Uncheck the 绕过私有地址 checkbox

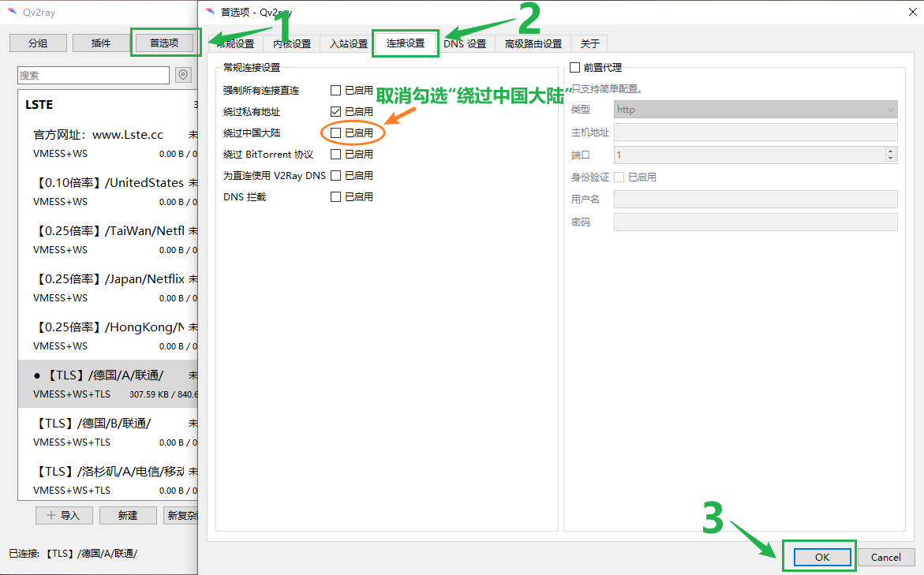point(336,112)
